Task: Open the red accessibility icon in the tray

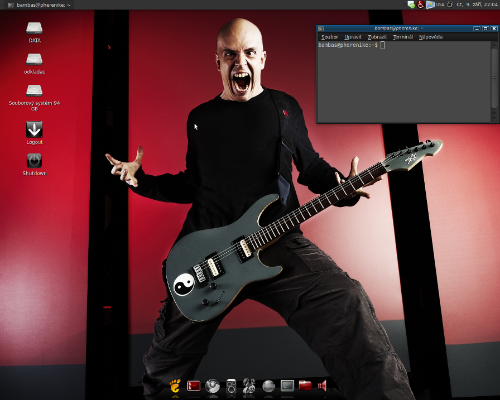Action: pos(420,5)
